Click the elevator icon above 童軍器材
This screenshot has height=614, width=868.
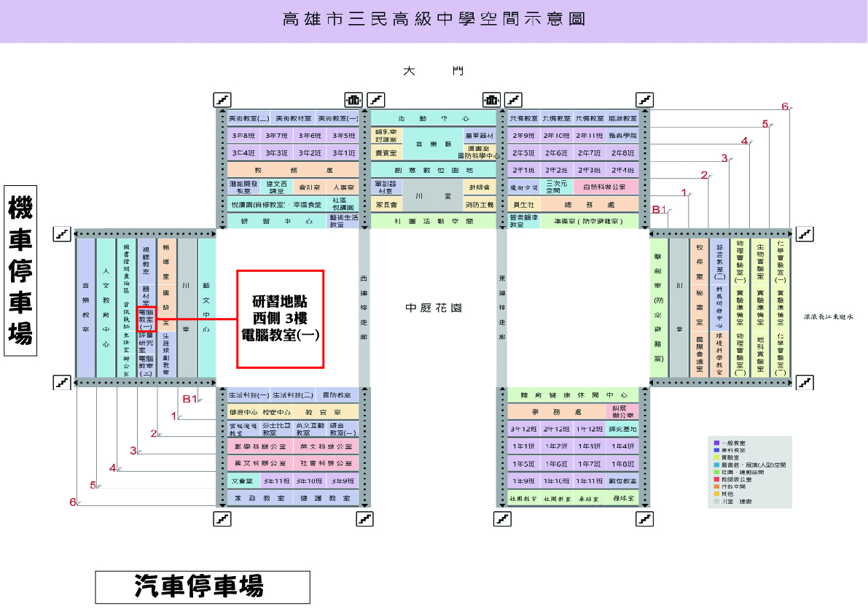pyautogui.click(x=491, y=100)
